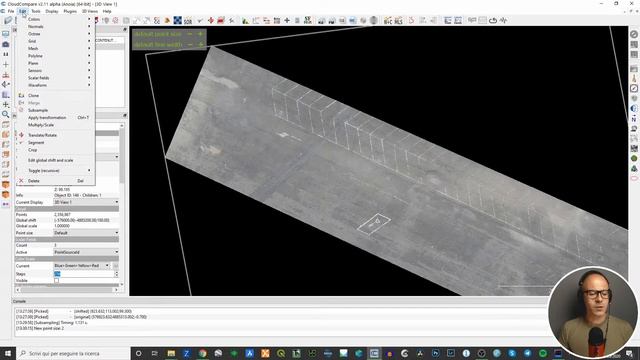Viewport: 640px width, 360px height.
Task: Click the Windows Start button
Action: tap(7, 353)
